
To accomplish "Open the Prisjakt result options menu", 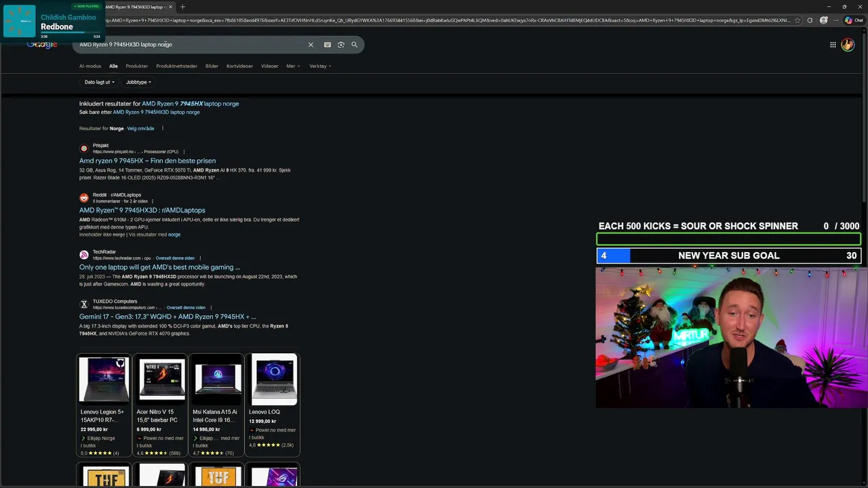I will (184, 152).
